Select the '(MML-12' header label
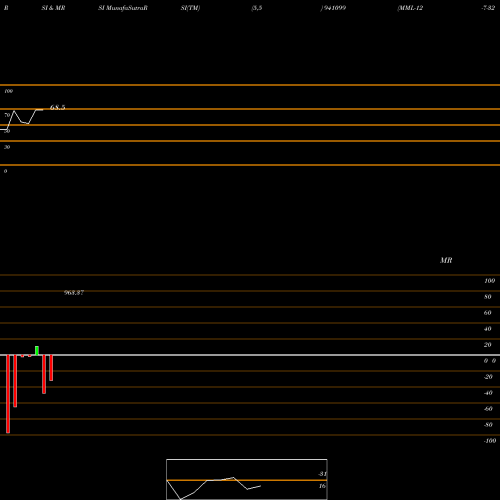This screenshot has width=500, height=500. (410, 8)
